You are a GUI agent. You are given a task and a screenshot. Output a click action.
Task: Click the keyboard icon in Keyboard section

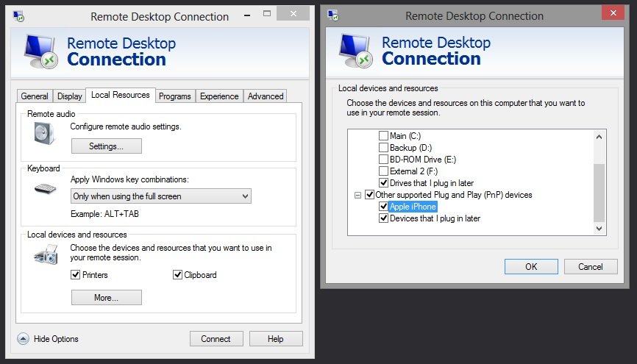pyautogui.click(x=45, y=188)
